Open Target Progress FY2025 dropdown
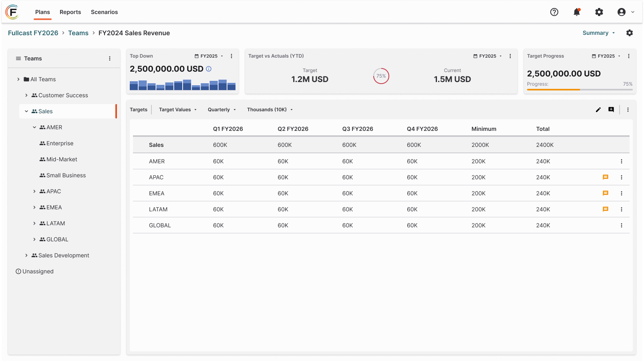This screenshot has width=644, height=361. 606,56
